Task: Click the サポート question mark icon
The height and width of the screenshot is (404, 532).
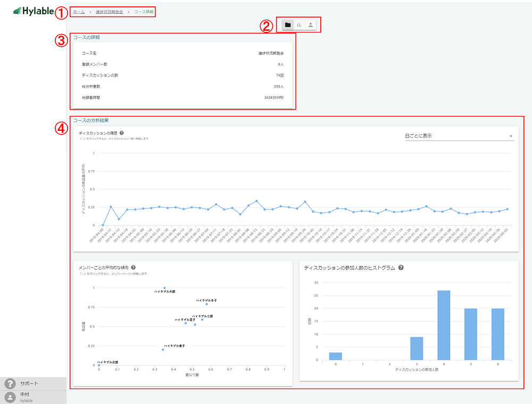Action: click(x=10, y=384)
